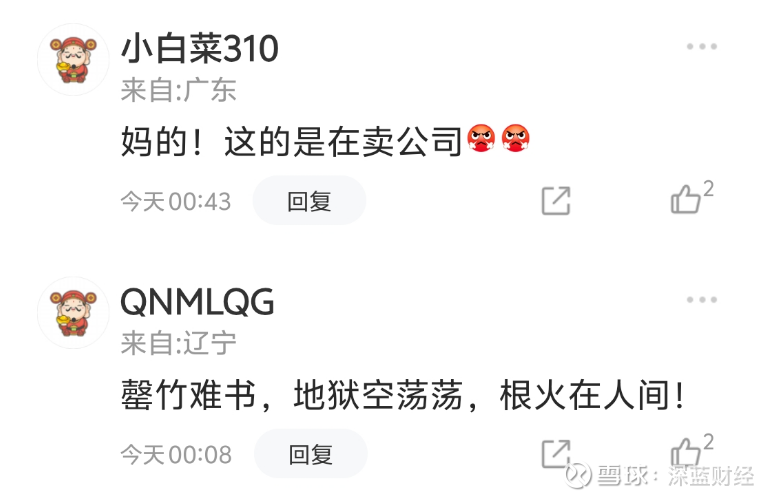Open more options on 小白菜310's comment
Screen dimensions: 777x500
click(702, 47)
